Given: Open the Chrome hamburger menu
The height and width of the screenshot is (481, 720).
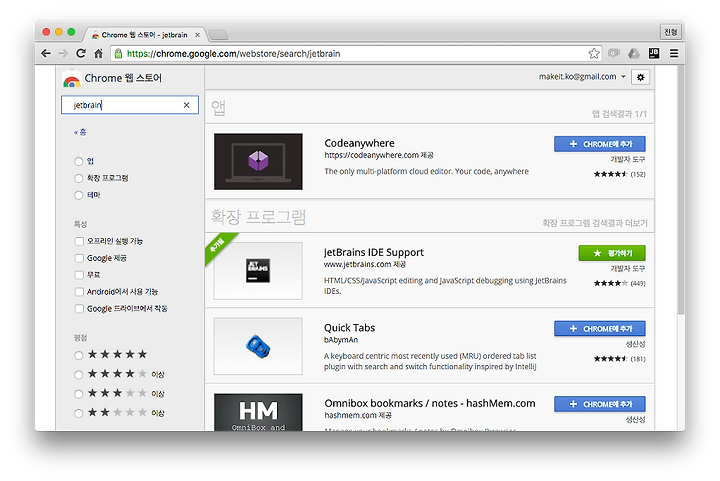Looking at the screenshot, I should coord(674,53).
